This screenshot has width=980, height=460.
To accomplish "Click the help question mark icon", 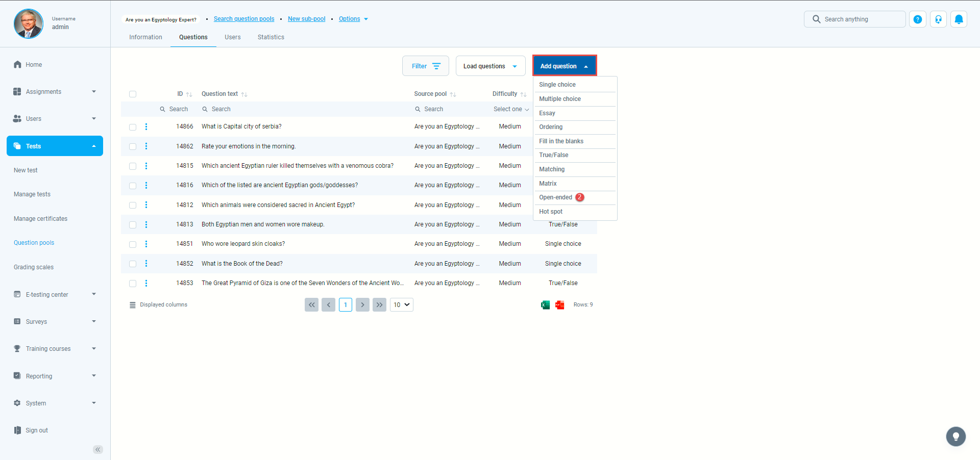I will 917,19.
